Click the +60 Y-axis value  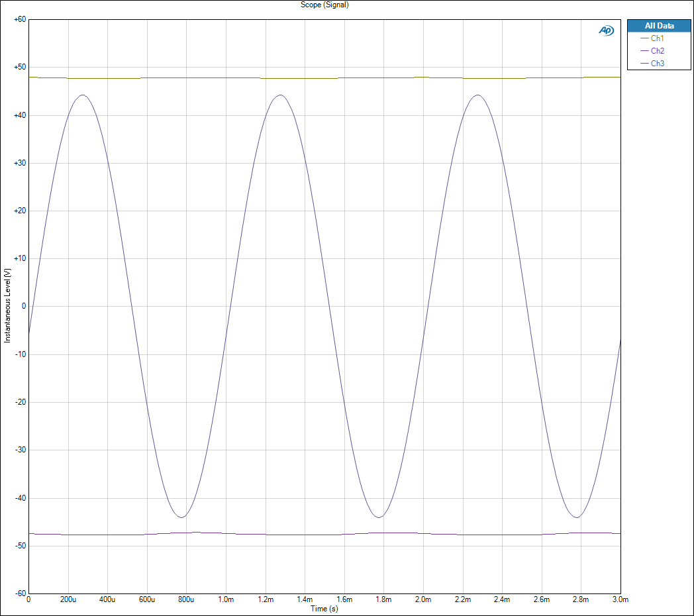coord(20,19)
